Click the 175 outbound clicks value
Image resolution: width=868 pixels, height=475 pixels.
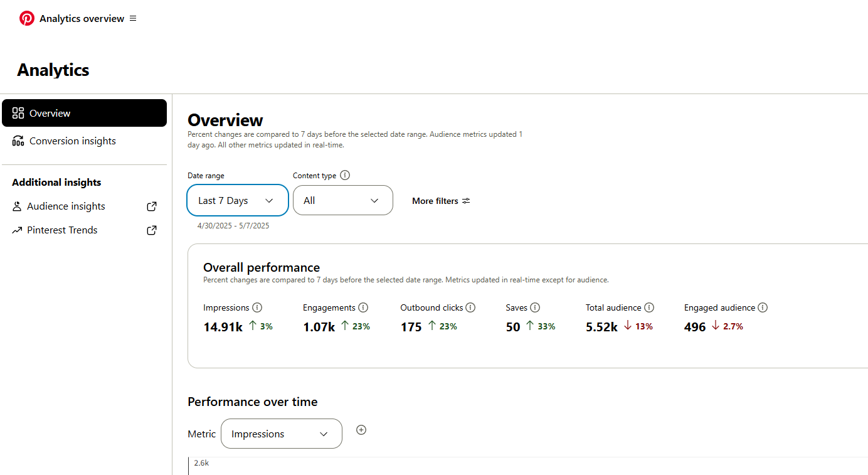pos(411,327)
